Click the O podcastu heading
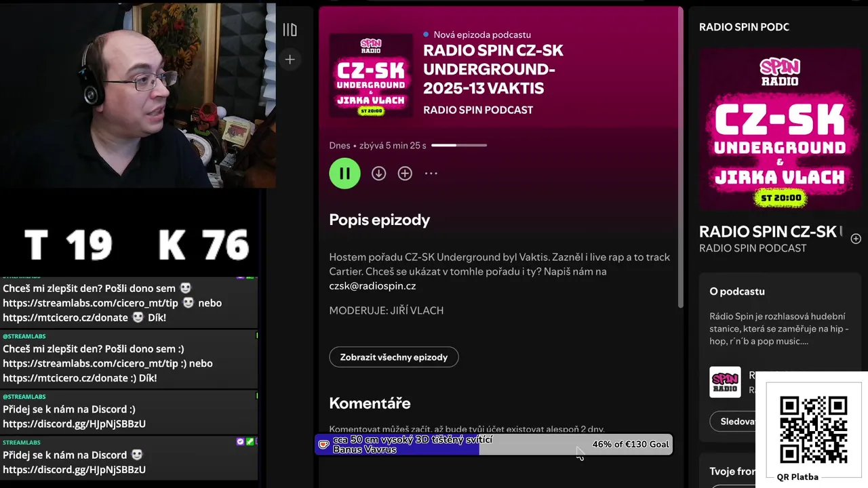 tap(737, 291)
